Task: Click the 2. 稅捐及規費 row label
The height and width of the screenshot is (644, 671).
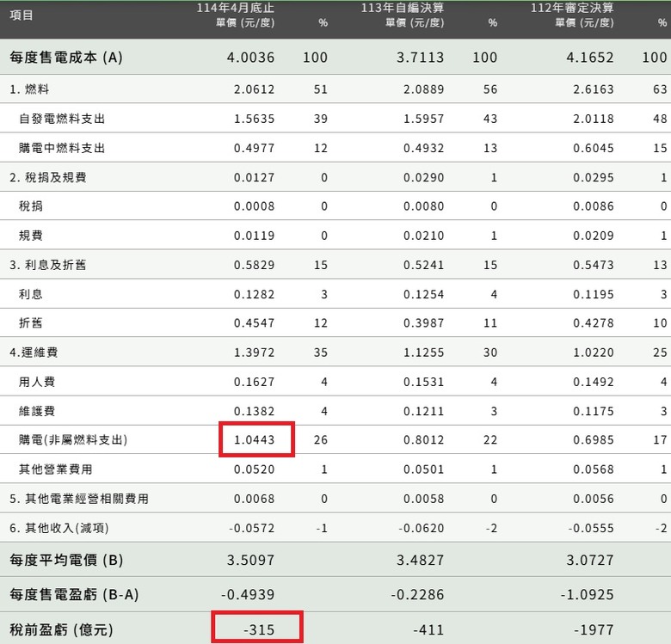Action: 48,177
